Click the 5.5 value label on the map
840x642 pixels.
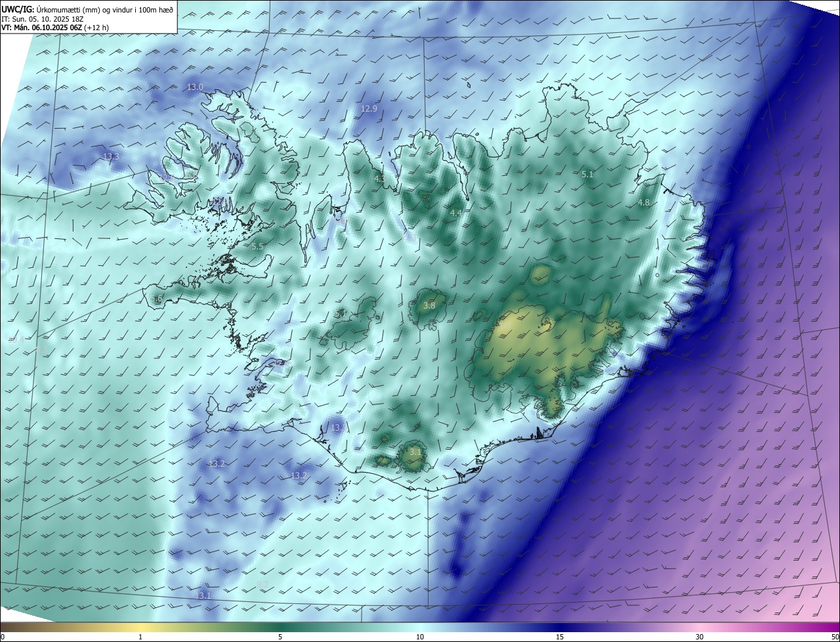[257, 246]
